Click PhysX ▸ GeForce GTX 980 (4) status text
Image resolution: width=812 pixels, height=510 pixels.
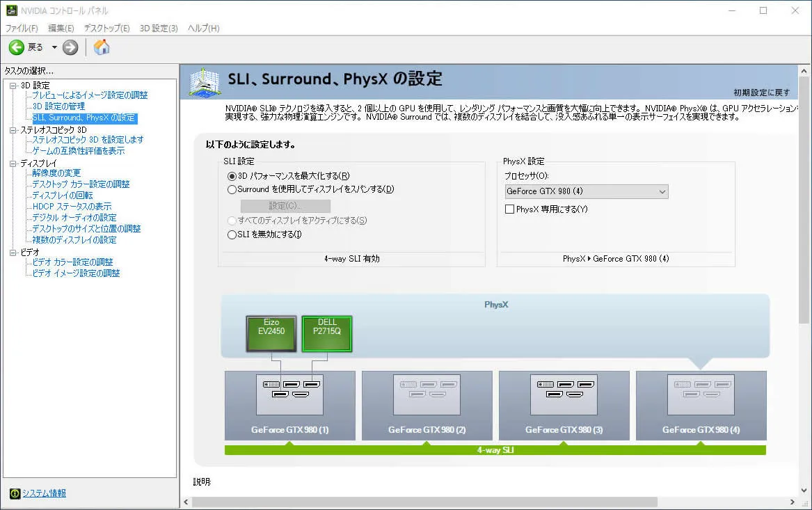pyautogui.click(x=616, y=259)
